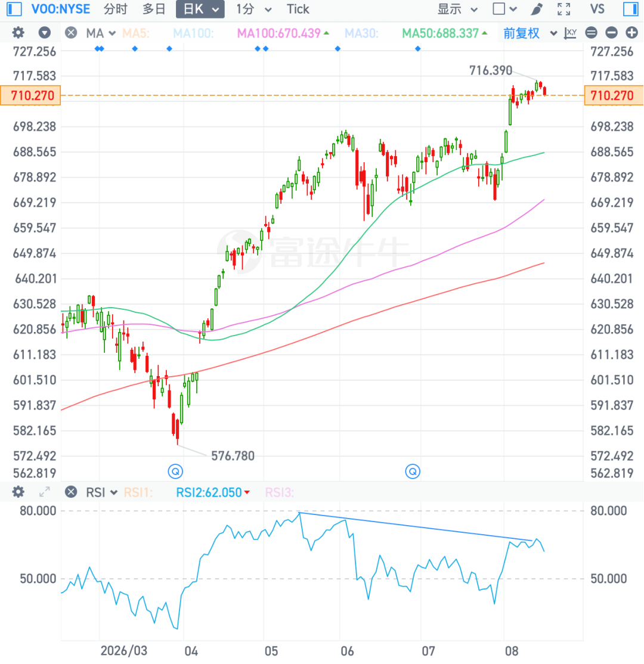Click the circled equals reset-zoom icon
The height and width of the screenshot is (664, 644).
[x=591, y=33]
